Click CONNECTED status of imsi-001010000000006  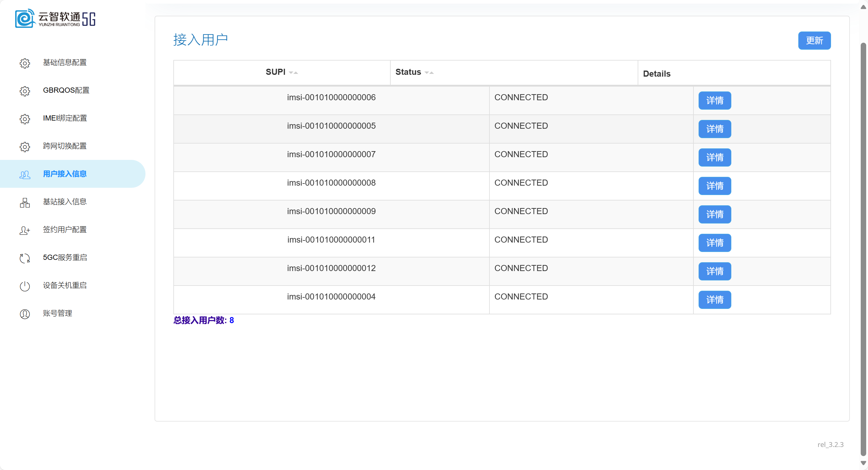521,97
